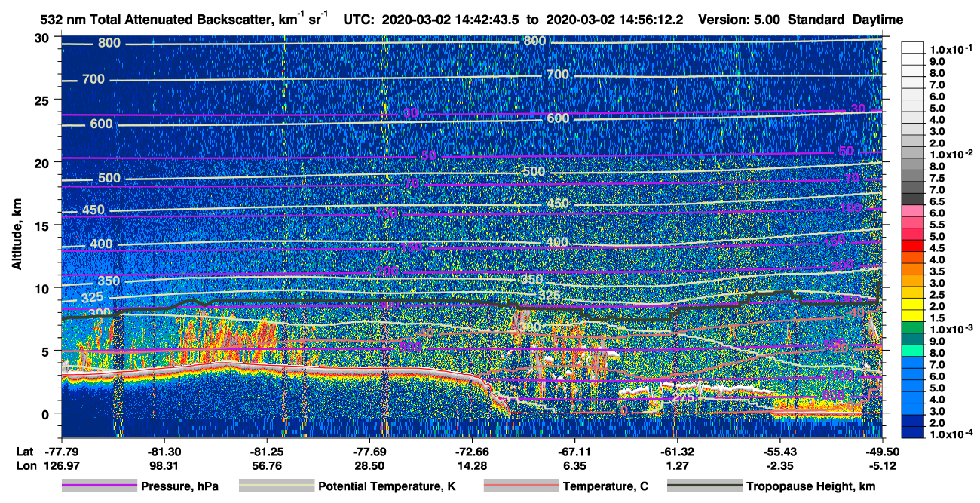Click the 275 potential temperature contour label
This screenshot has width=980, height=503.
tap(683, 398)
